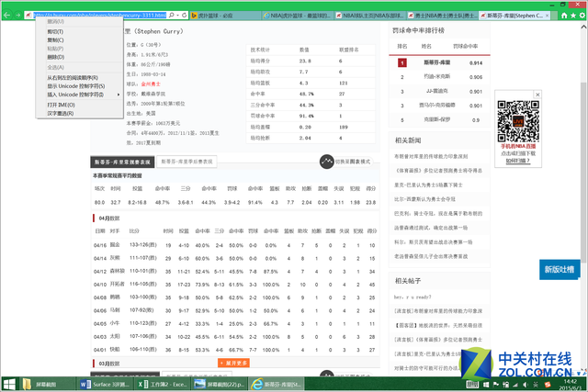Switch to the 勇士|NBA勇士 tab
Screen dimensions: 588x392
tap(442, 16)
